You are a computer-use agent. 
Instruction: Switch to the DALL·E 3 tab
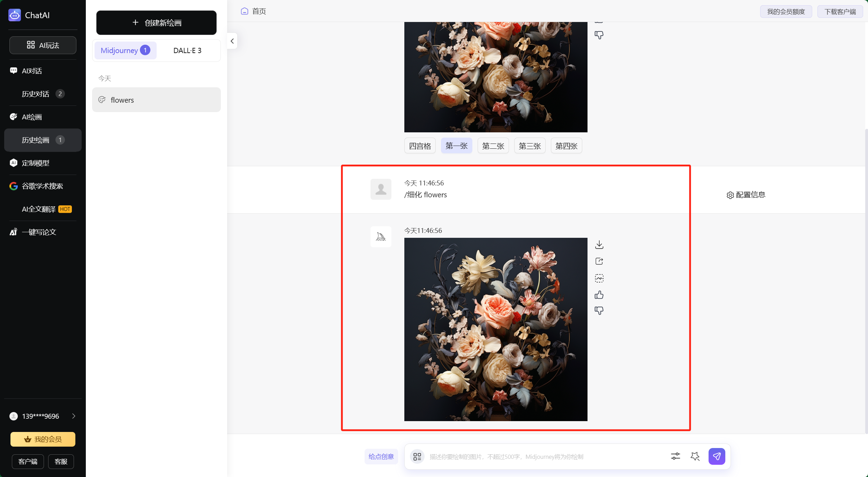[187, 51]
